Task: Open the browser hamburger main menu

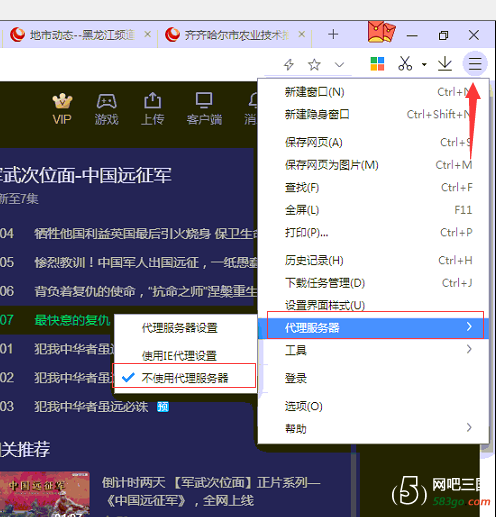Action: [x=475, y=63]
